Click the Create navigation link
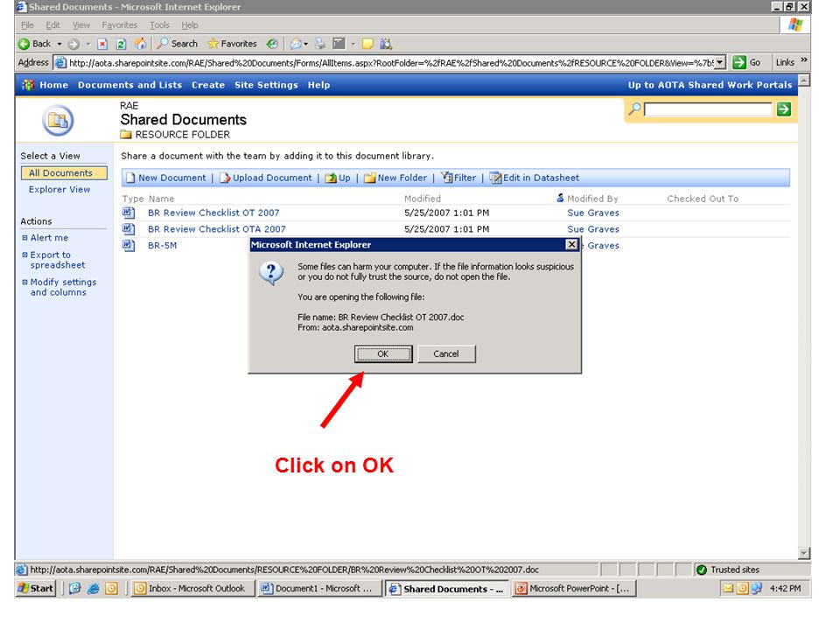 (208, 85)
